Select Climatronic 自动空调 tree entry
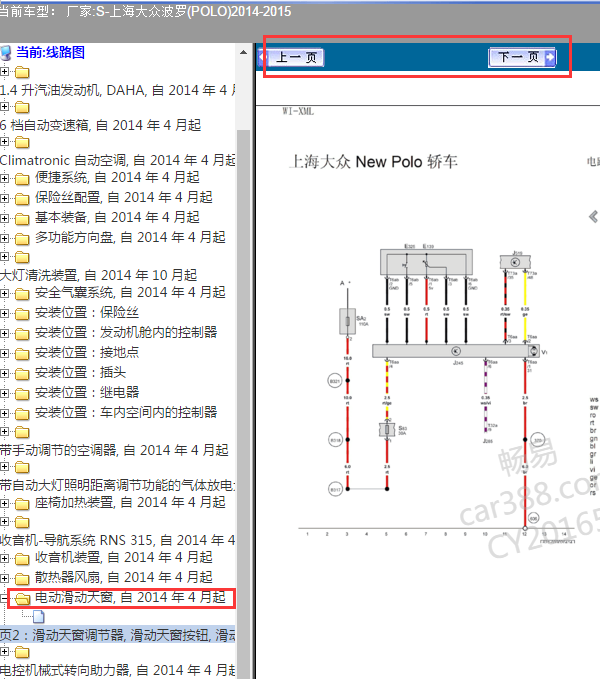Image resolution: width=600 pixels, height=679 pixels. tap(118, 160)
